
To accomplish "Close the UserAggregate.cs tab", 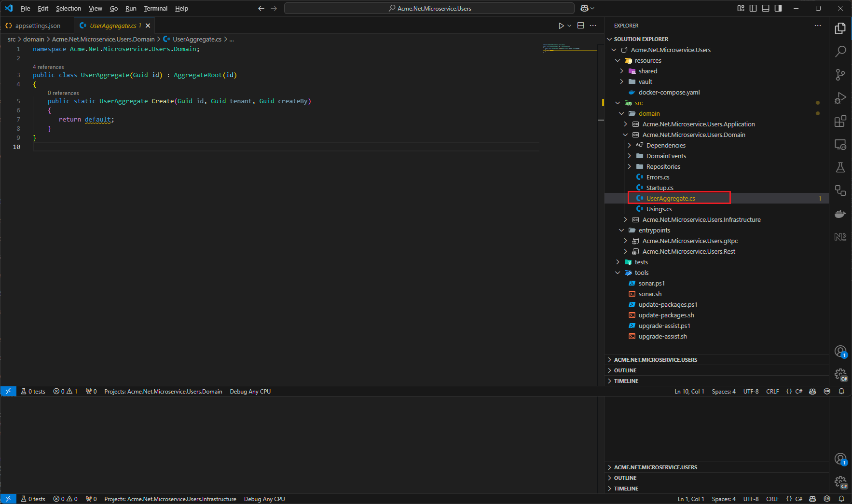I will [x=148, y=26].
